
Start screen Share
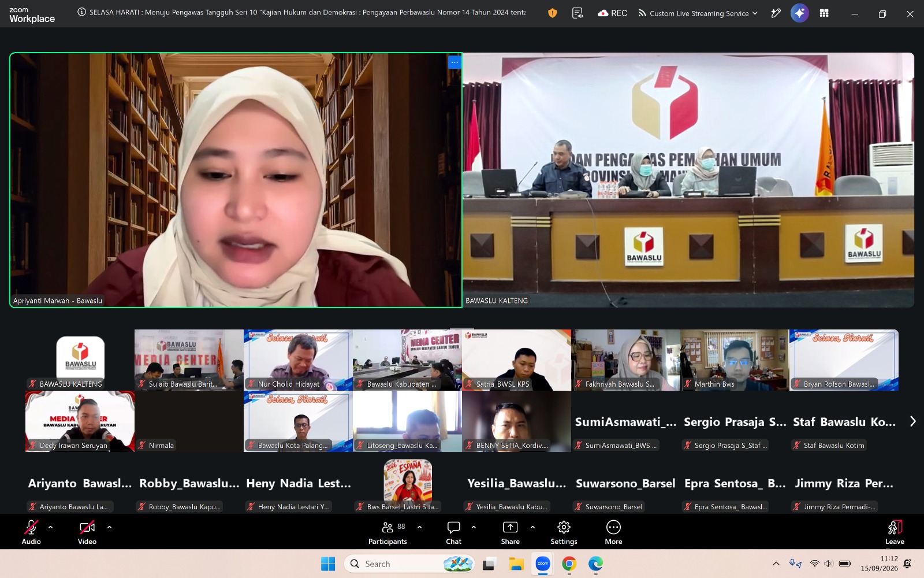click(x=510, y=532)
